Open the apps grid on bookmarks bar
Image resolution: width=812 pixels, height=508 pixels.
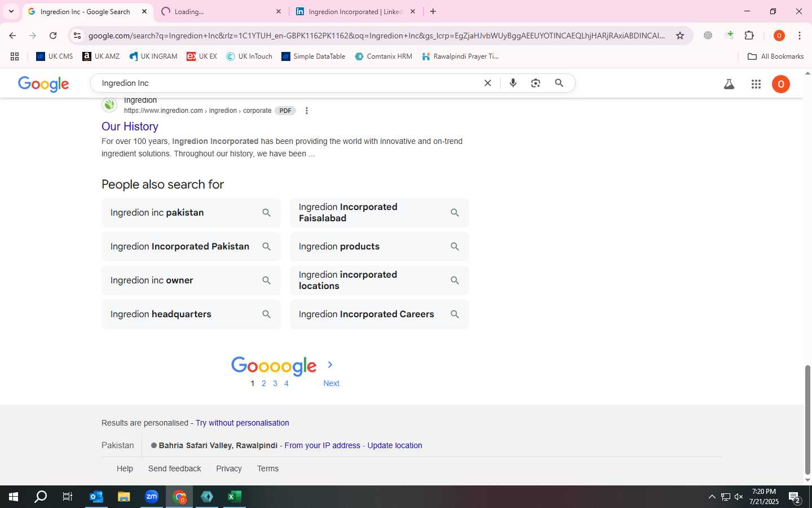(15, 56)
